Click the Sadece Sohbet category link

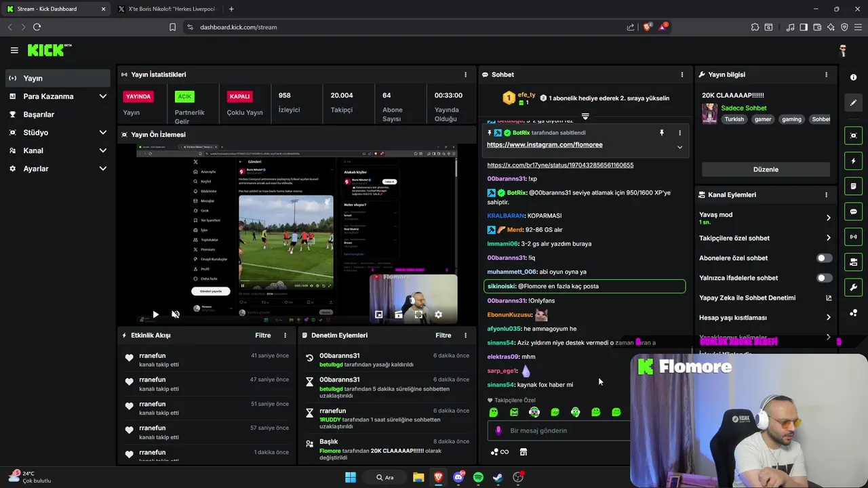(744, 108)
